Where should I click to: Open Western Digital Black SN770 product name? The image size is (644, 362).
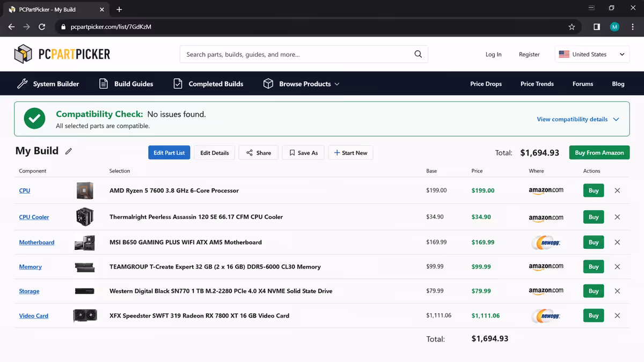point(221,291)
